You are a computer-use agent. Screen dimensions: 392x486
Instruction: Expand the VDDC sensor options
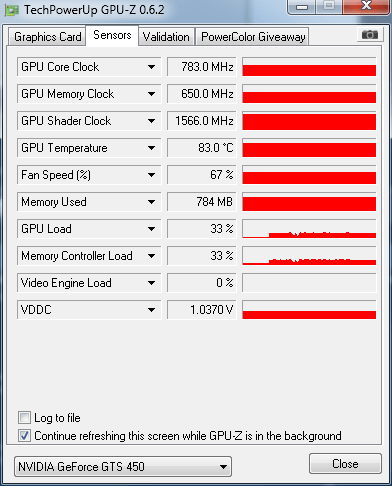[x=151, y=310]
